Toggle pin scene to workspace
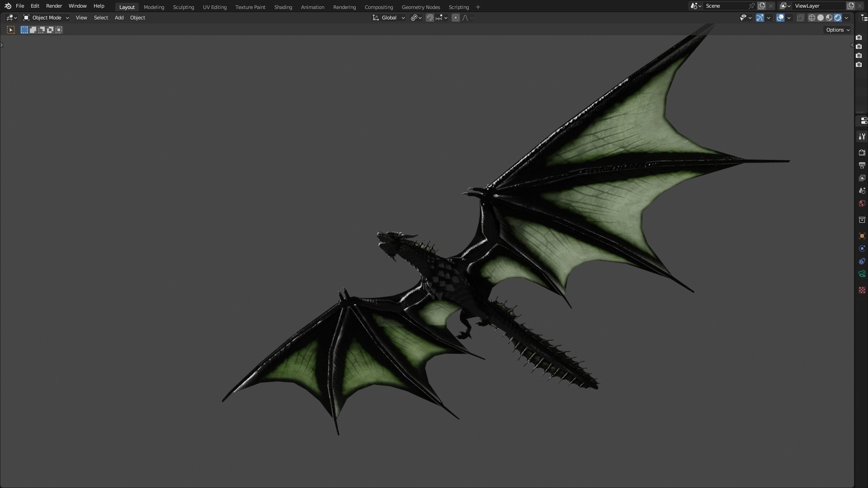Image resolution: width=868 pixels, height=488 pixels. point(751,6)
